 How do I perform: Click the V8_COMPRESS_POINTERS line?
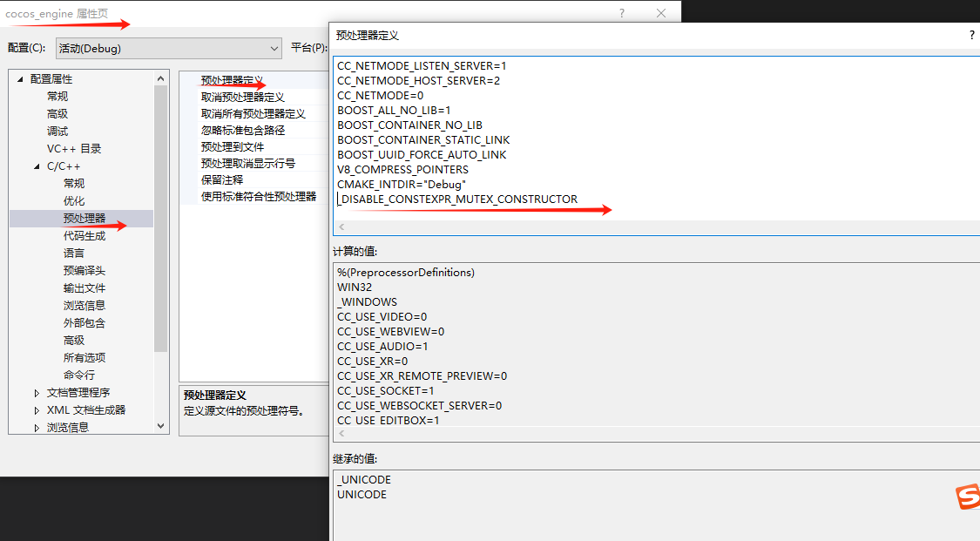[x=403, y=169]
